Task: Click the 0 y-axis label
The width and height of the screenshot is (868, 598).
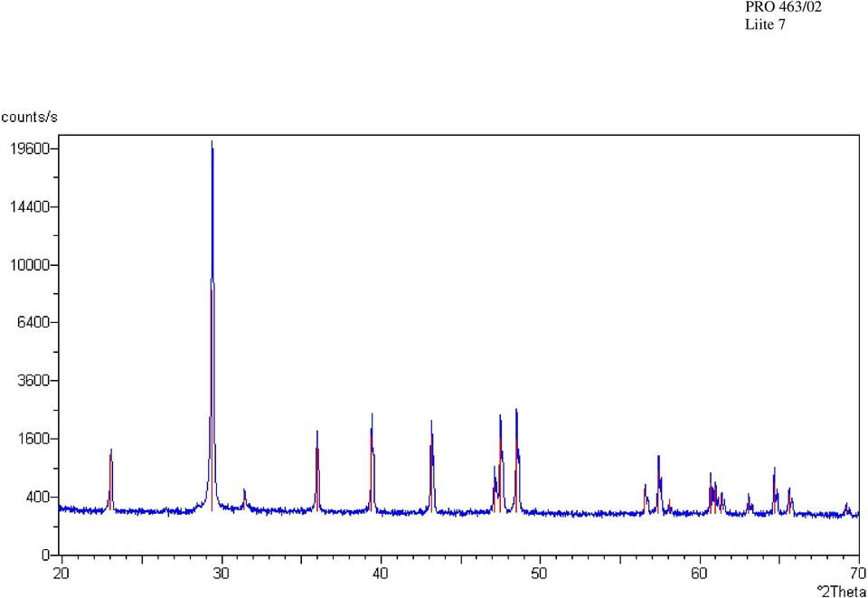Action: coord(46,555)
